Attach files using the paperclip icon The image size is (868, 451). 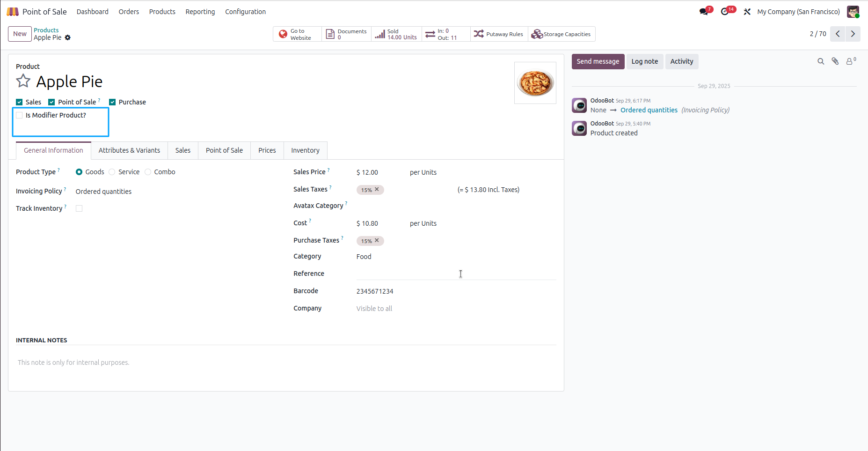click(835, 61)
